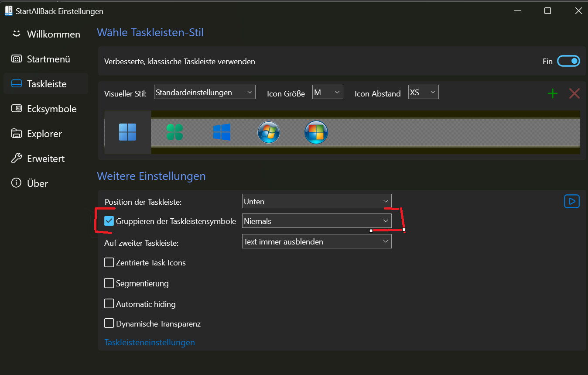Select the Vista-style orb start button
The width and height of the screenshot is (588, 375).
316,132
